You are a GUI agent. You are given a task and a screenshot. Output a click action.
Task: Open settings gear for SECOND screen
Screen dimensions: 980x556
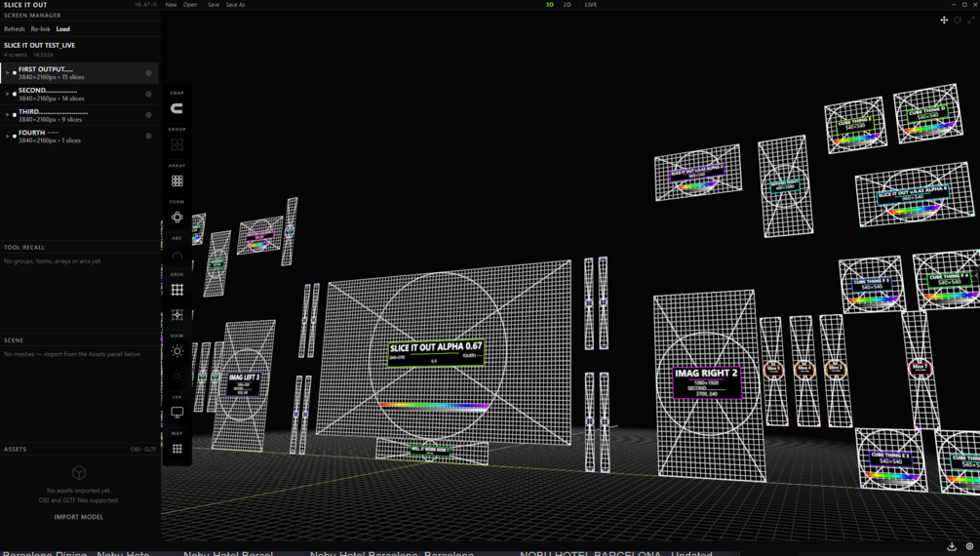tap(149, 95)
